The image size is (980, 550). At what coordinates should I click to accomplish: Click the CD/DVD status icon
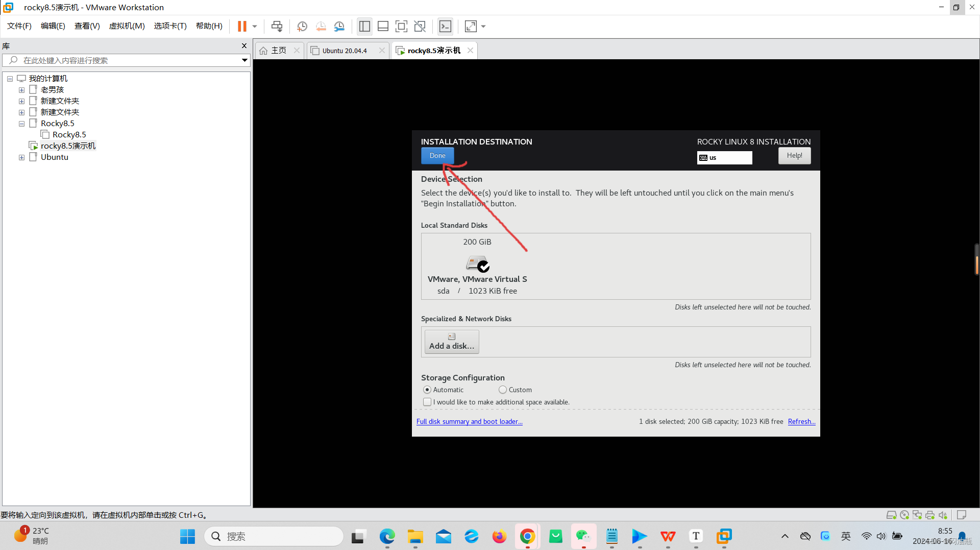(904, 515)
